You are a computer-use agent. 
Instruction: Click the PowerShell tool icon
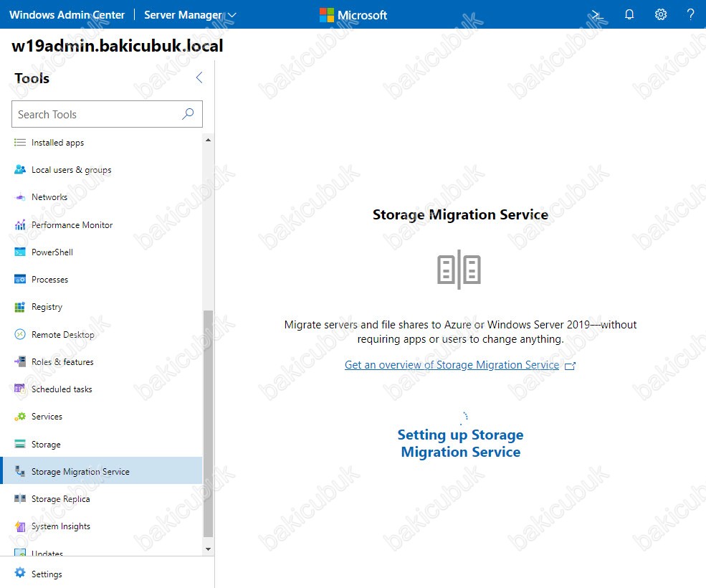tap(20, 252)
